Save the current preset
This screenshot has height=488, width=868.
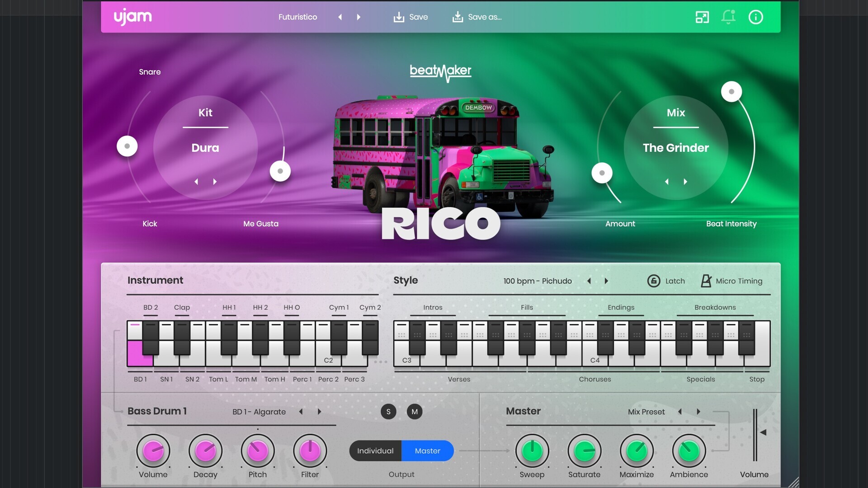(410, 17)
